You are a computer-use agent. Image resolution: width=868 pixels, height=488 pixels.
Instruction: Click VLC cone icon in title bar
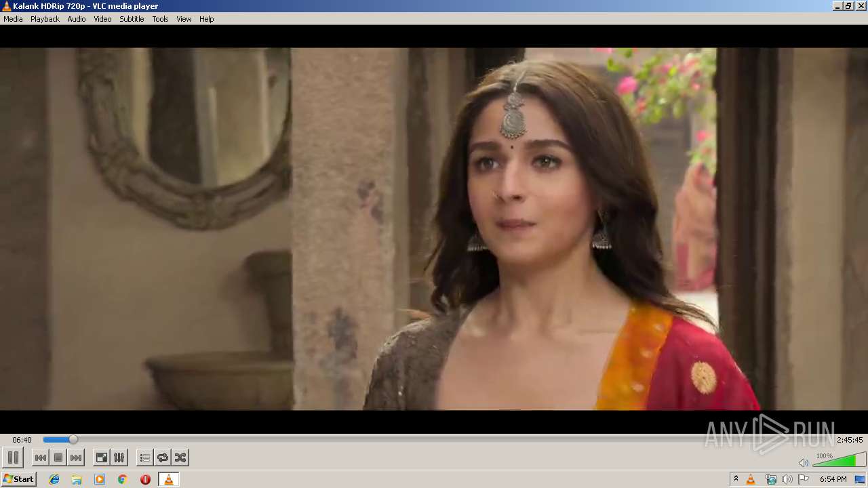7,6
